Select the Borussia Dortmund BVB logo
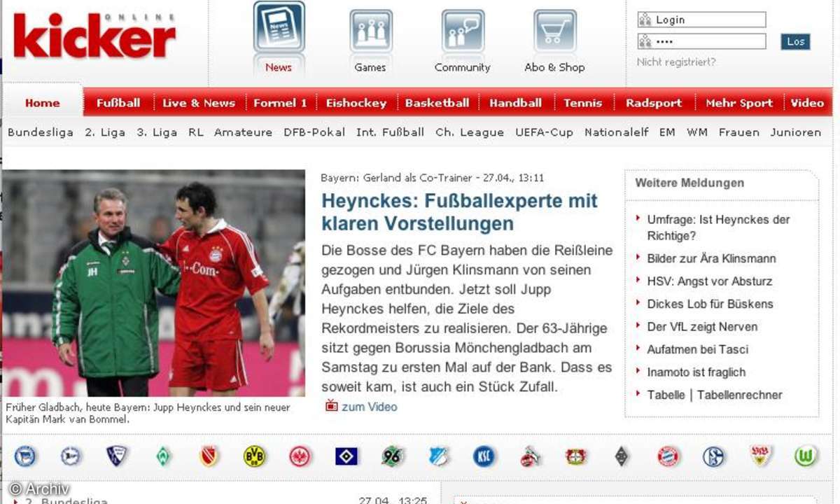This screenshot has width=840, height=504. click(x=255, y=456)
